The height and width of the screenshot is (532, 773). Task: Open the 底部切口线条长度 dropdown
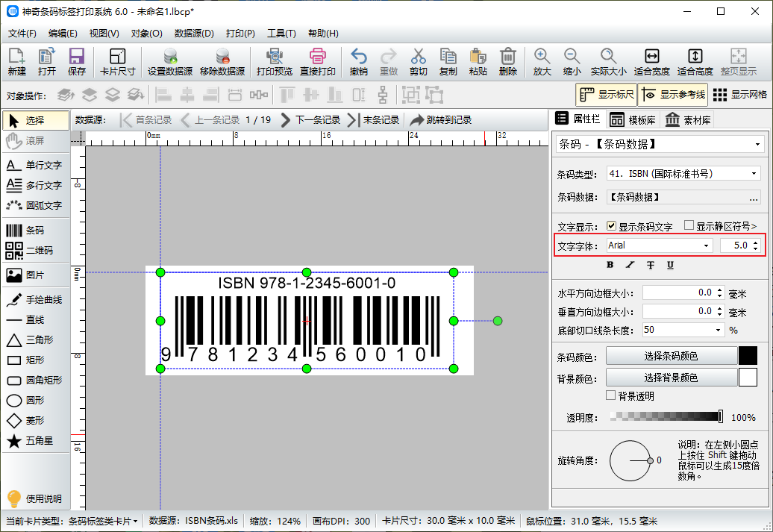click(683, 330)
